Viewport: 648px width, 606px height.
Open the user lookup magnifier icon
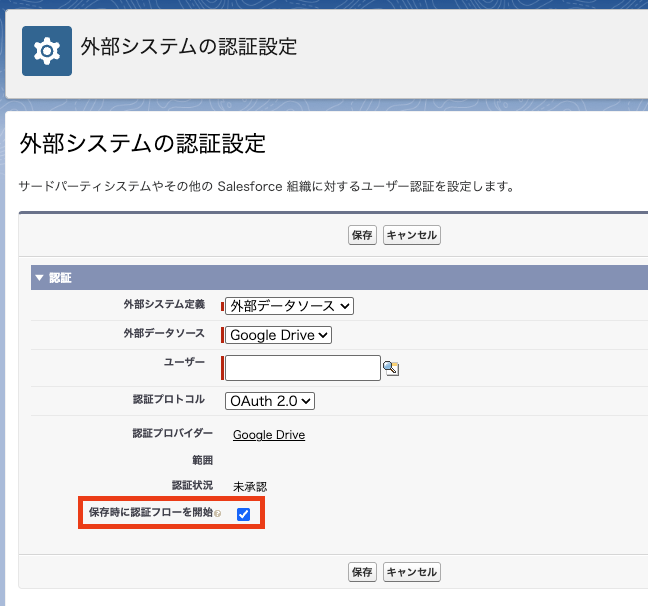pos(391,368)
